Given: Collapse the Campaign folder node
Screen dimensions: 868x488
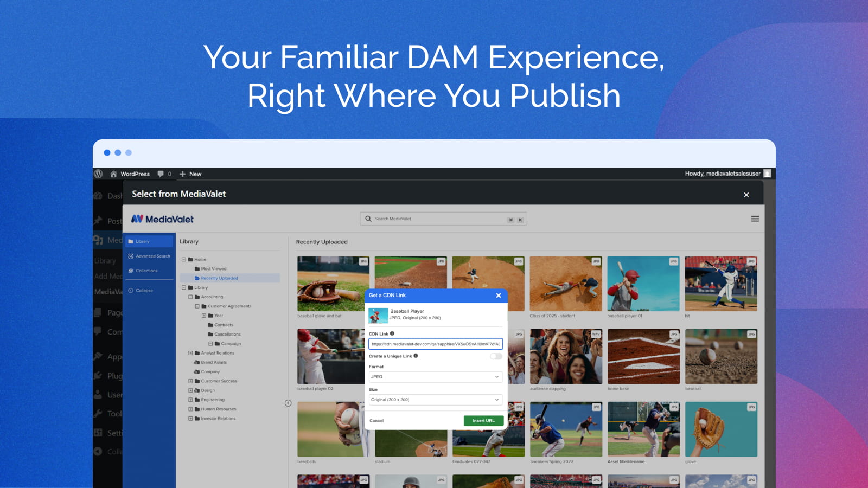Looking at the screenshot, I should click(x=210, y=344).
